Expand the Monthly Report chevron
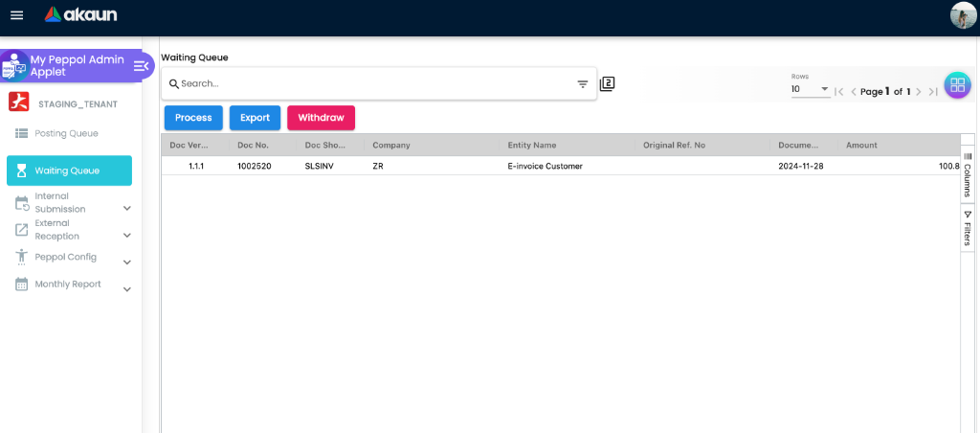The height and width of the screenshot is (433, 980). tap(127, 289)
